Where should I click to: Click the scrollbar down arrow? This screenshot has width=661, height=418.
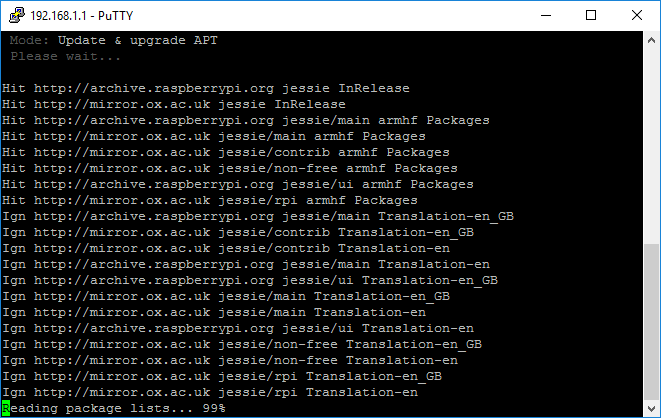coord(651,408)
